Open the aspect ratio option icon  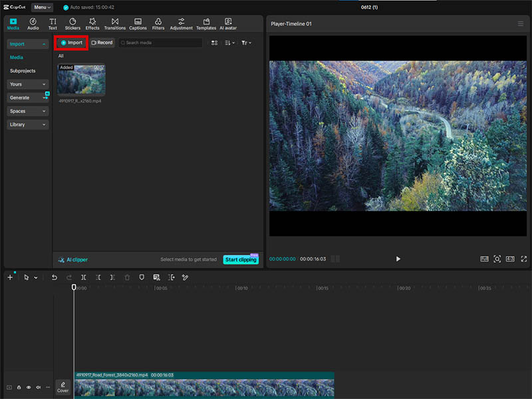click(510, 259)
